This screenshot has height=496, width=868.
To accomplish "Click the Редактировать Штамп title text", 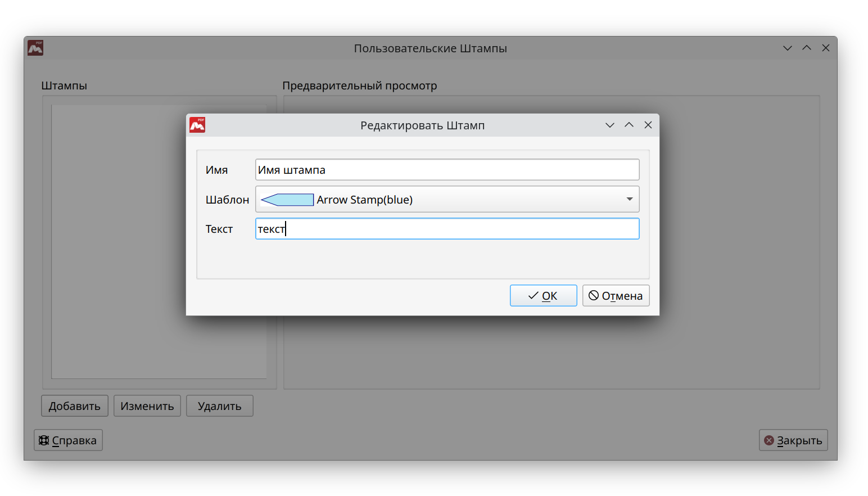I will tap(422, 125).
